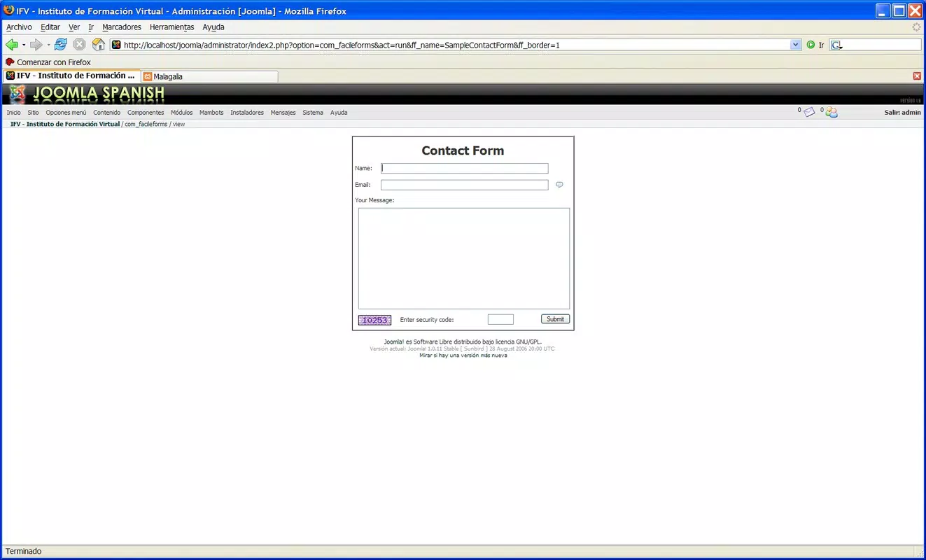Switch to the Malagalia tab
926x560 pixels.
[x=209, y=76]
